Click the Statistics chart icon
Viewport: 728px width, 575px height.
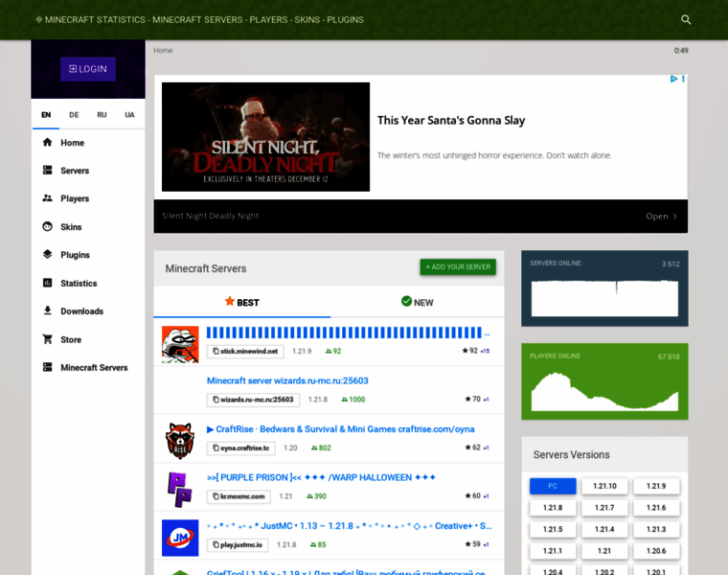coord(47,283)
